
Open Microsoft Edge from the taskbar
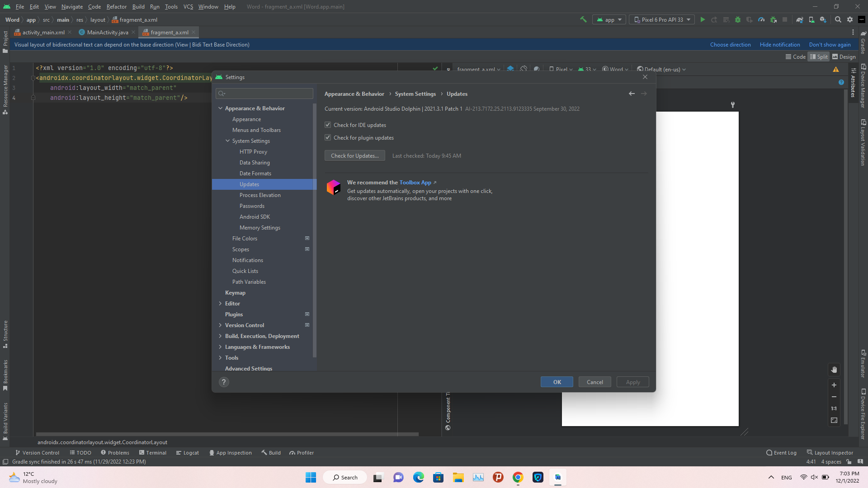click(x=419, y=477)
